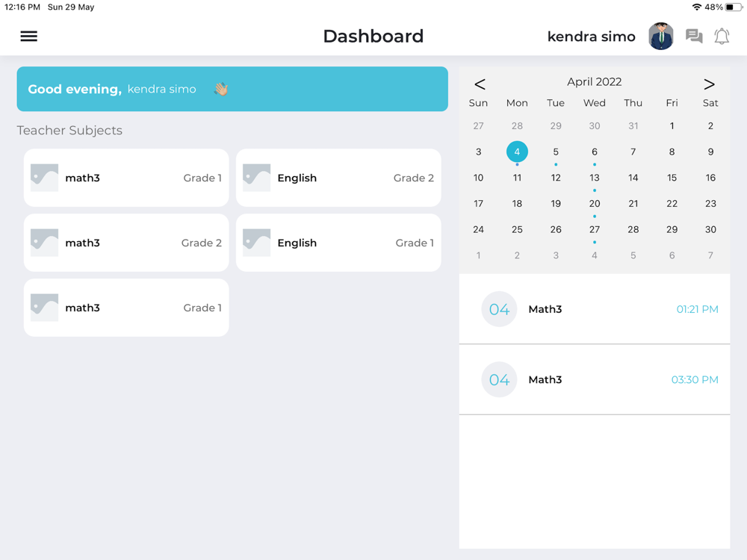Click the English Grade 2 image placeholder
Screen dimensions: 747x560
tap(256, 178)
